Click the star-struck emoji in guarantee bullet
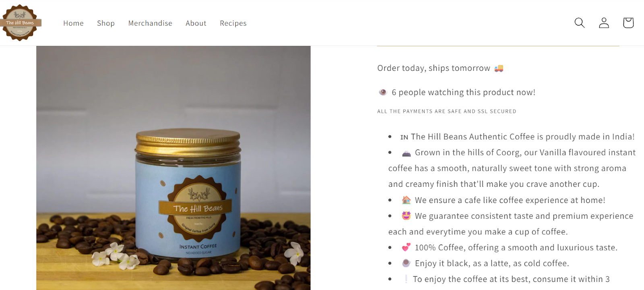The height and width of the screenshot is (290, 644). click(x=406, y=216)
